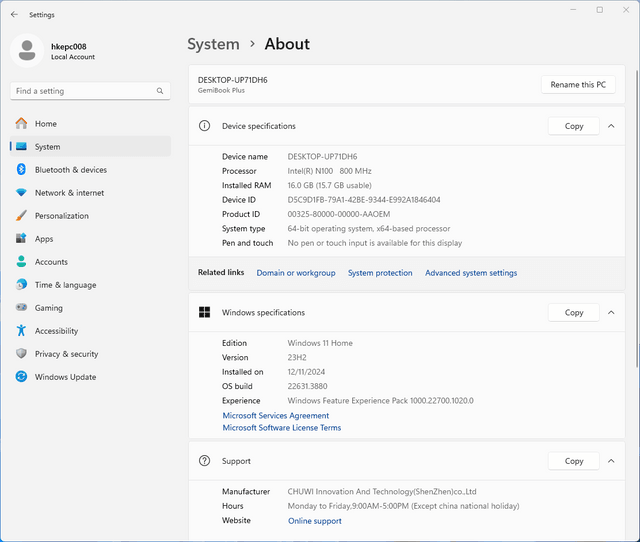The image size is (640, 542).
Task: Collapse the Windows specifications section
Action: tap(611, 313)
